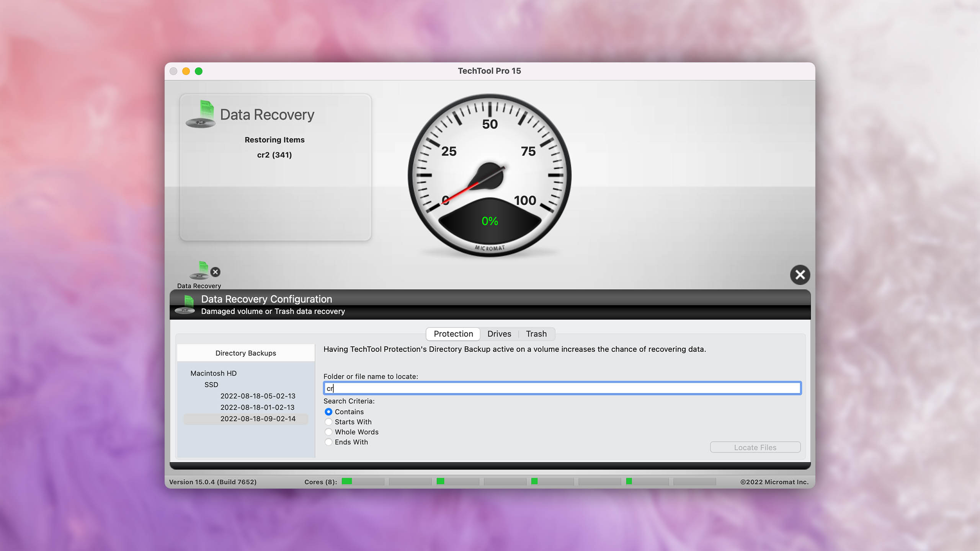The height and width of the screenshot is (551, 980).
Task: Click the progress gauge showing 0%
Action: click(x=490, y=175)
